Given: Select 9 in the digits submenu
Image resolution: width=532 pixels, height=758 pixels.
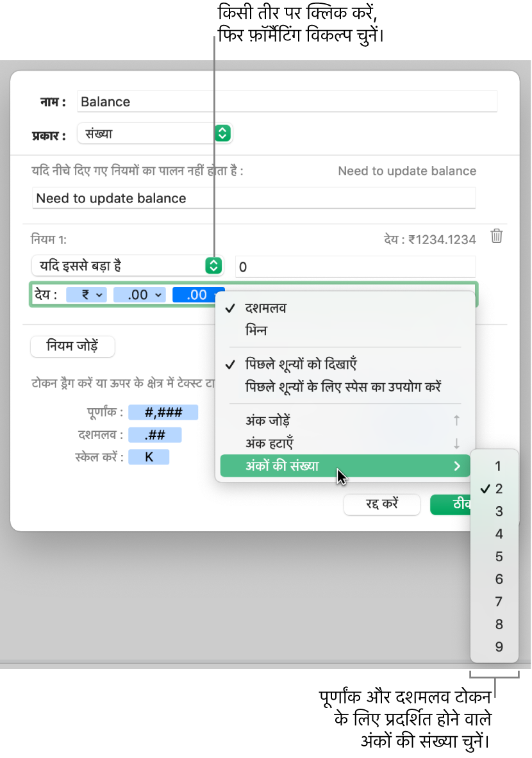Looking at the screenshot, I should pos(494,647).
